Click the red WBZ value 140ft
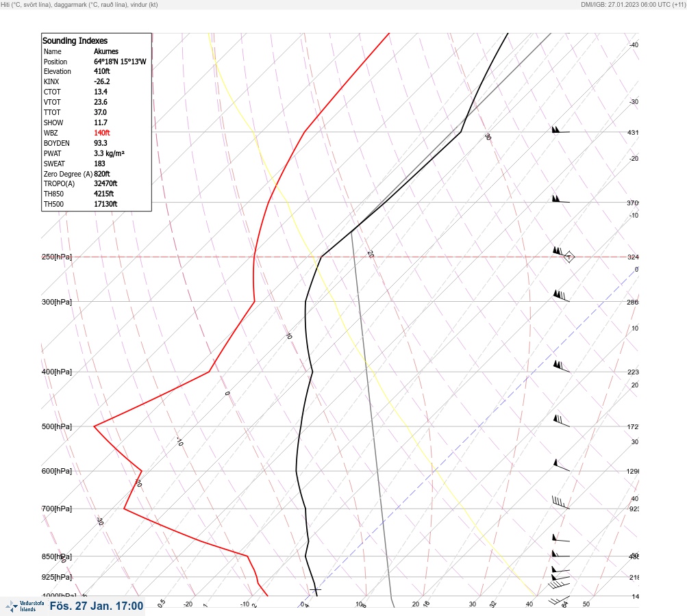Viewport: 687px width, 616px height. tap(101, 133)
